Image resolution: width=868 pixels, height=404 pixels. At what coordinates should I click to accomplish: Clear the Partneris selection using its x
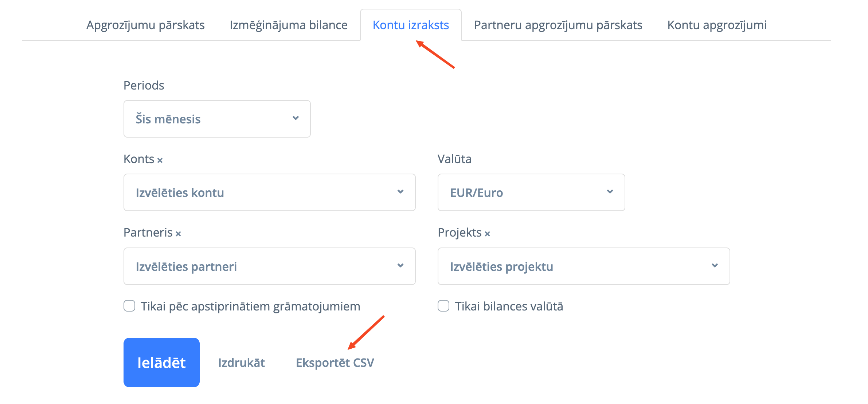178,234
